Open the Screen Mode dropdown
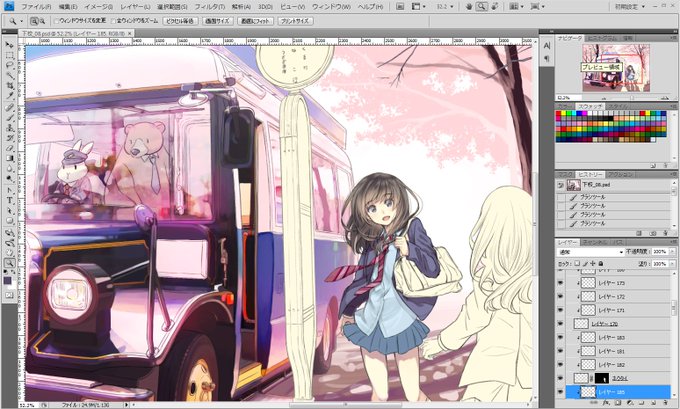 [x=538, y=7]
